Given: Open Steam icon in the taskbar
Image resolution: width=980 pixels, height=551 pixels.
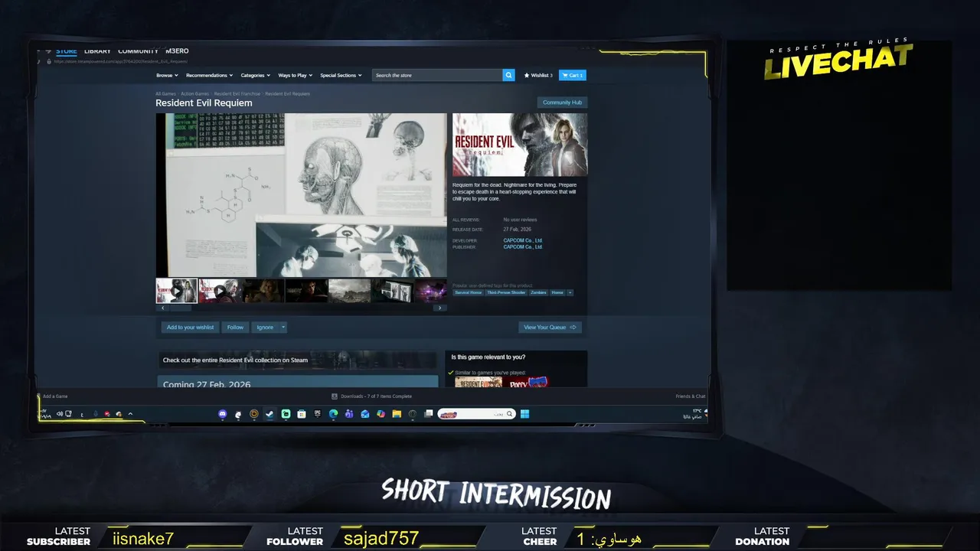Looking at the screenshot, I should (x=269, y=414).
